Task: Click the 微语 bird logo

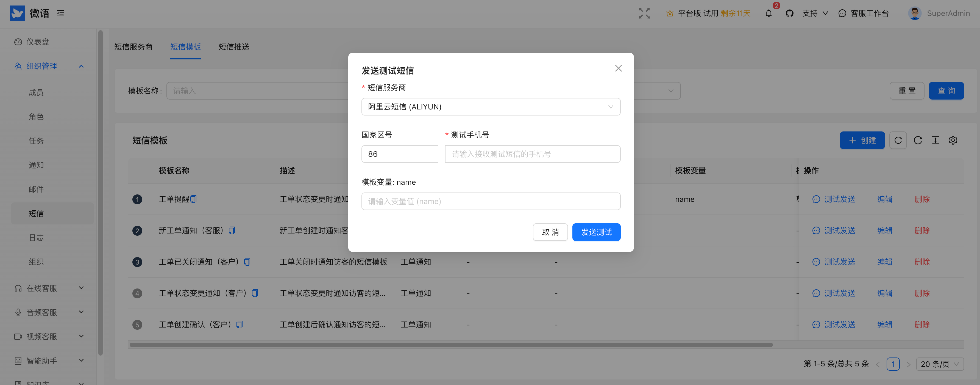Action: [18, 13]
